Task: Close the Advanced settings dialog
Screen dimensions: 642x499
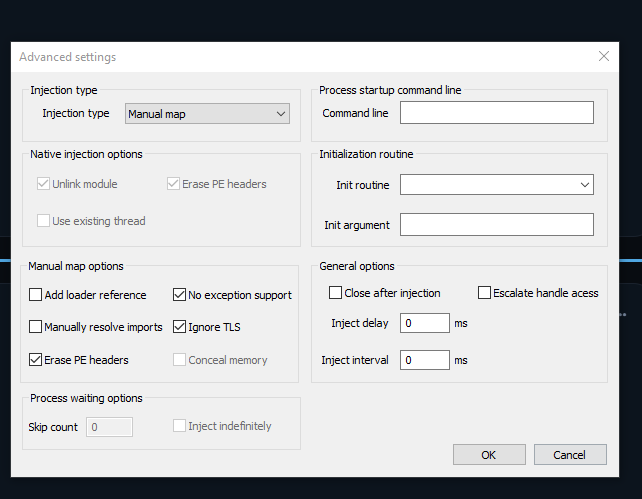Action: pos(603,57)
